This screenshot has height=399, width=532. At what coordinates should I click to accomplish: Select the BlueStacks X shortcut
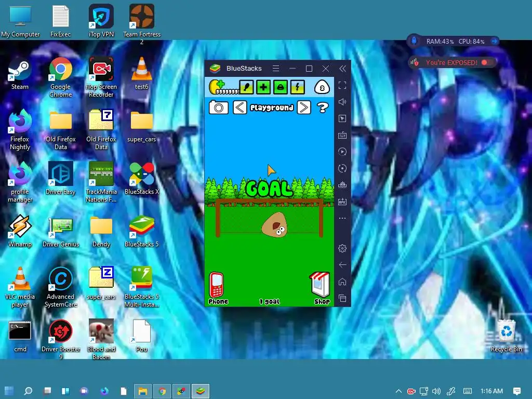pyautogui.click(x=142, y=179)
